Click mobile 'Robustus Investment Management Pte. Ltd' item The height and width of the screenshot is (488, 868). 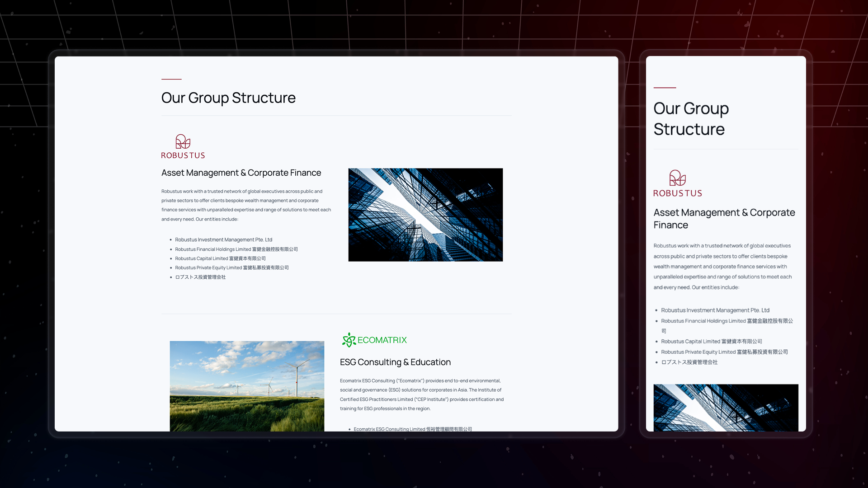(715, 310)
